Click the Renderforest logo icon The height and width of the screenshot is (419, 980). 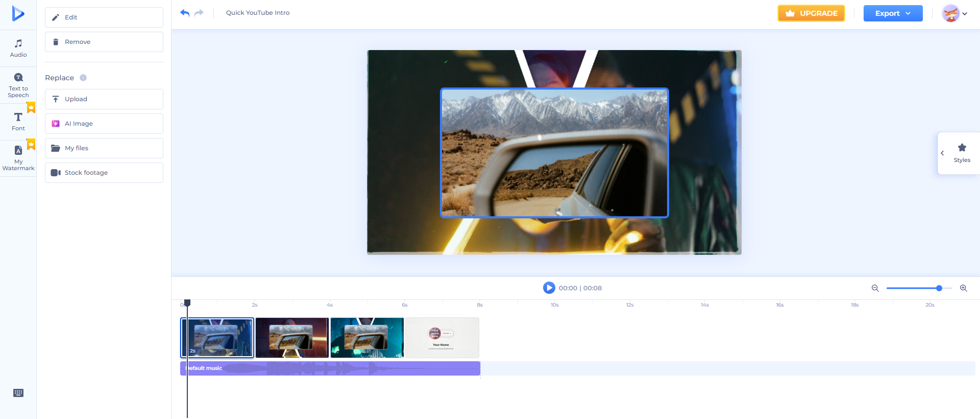pyautogui.click(x=18, y=13)
